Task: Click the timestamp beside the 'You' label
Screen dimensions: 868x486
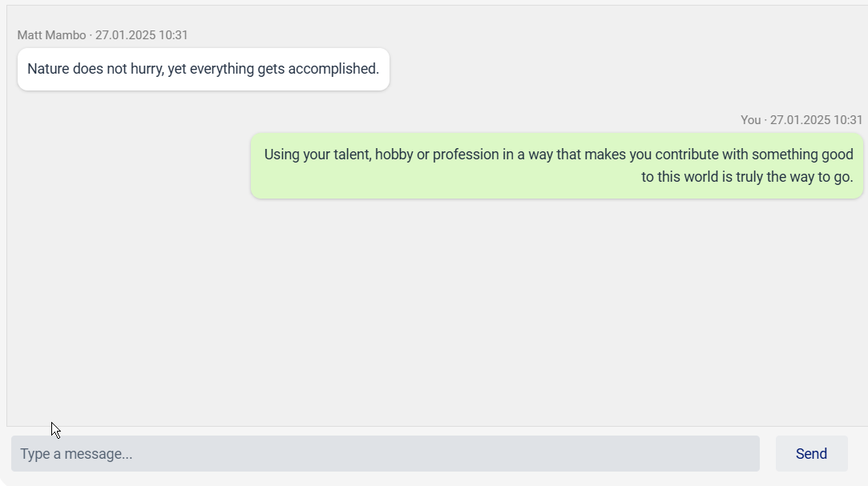Action: coord(816,120)
